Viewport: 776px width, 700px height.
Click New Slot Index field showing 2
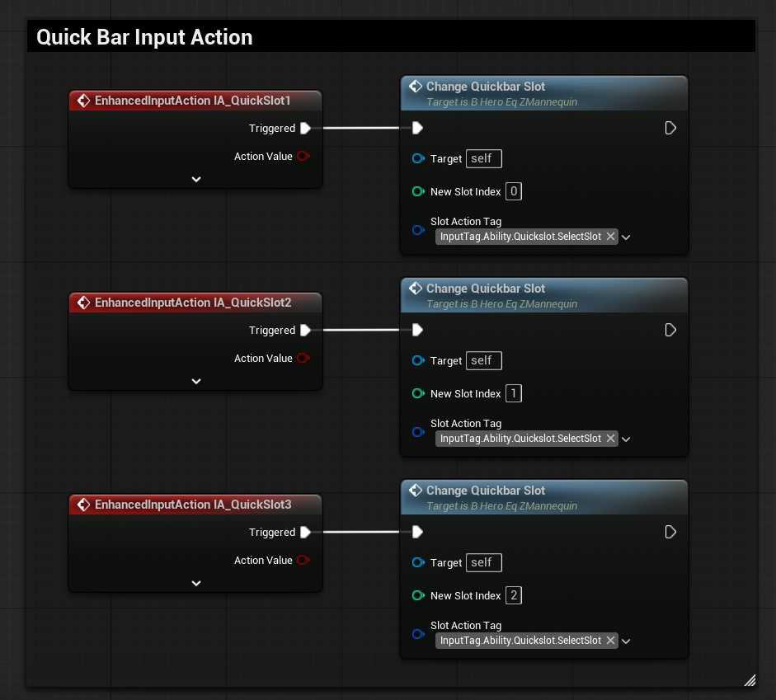[514, 595]
